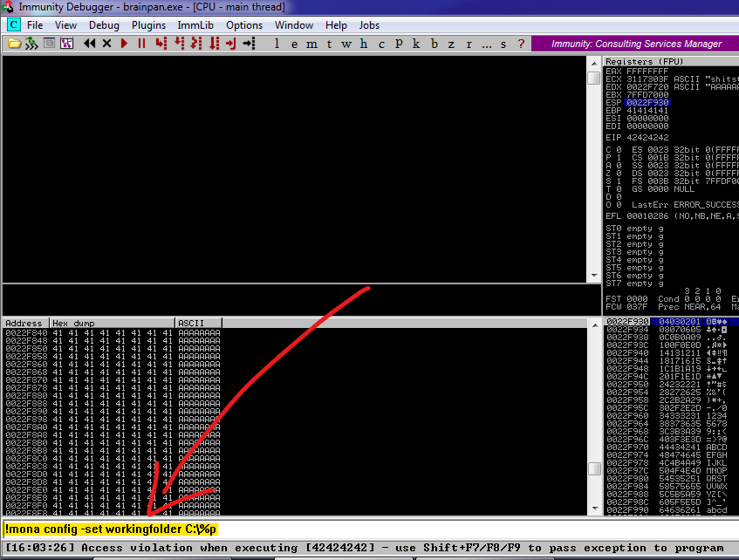Select EFL flags value 00010286

pos(647,216)
